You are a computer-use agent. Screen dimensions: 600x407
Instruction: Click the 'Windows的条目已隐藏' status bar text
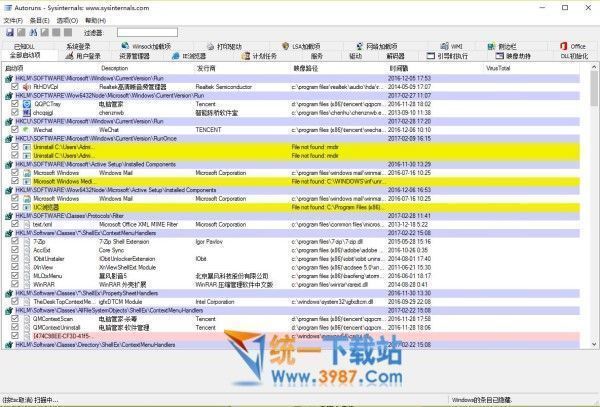481,400
